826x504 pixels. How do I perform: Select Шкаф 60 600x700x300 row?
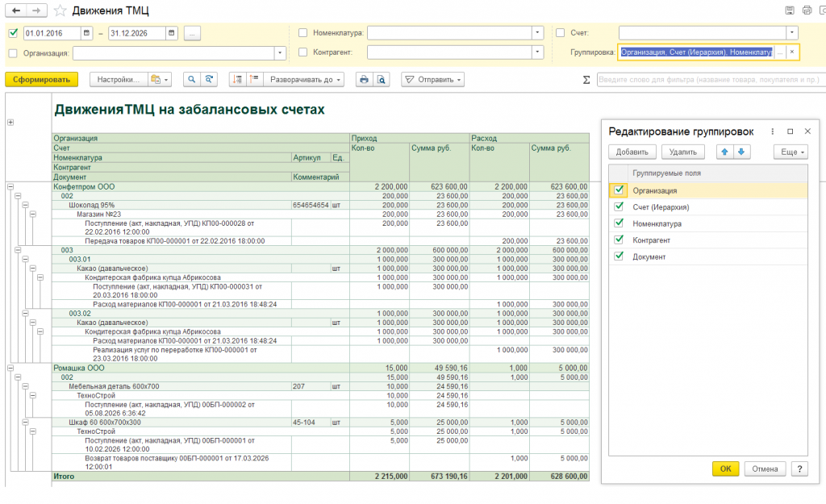[104, 422]
